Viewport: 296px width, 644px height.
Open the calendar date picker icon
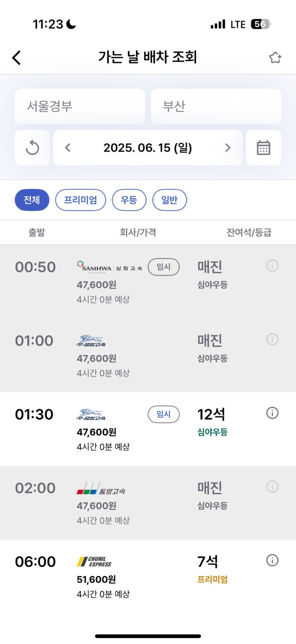263,148
